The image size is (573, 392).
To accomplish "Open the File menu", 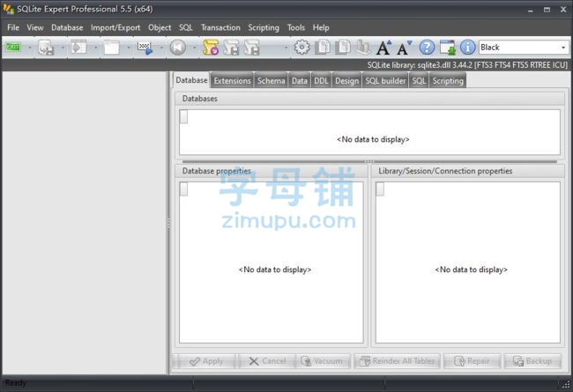I will pyautogui.click(x=13, y=28).
